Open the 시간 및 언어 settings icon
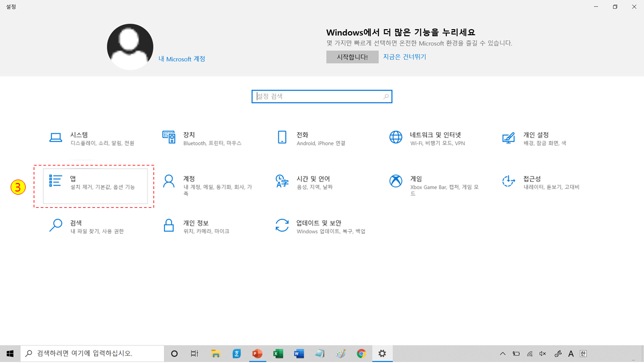 (x=302, y=182)
